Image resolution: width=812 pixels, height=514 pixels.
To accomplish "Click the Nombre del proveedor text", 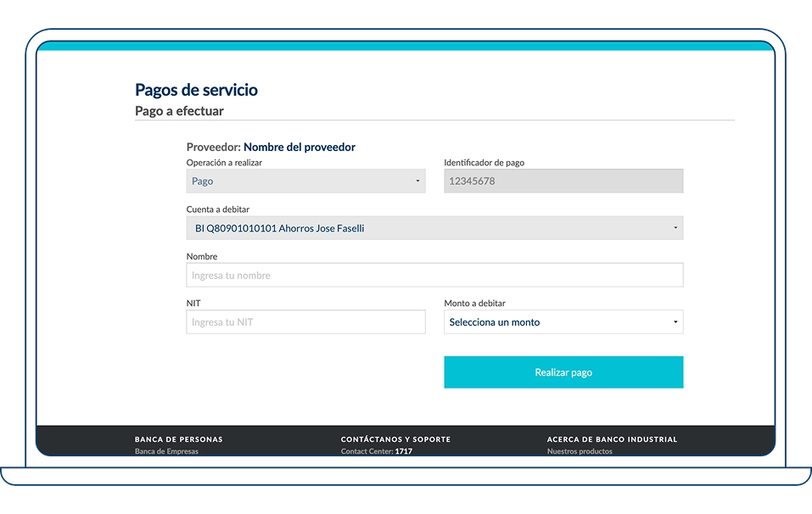I will pos(299,148).
